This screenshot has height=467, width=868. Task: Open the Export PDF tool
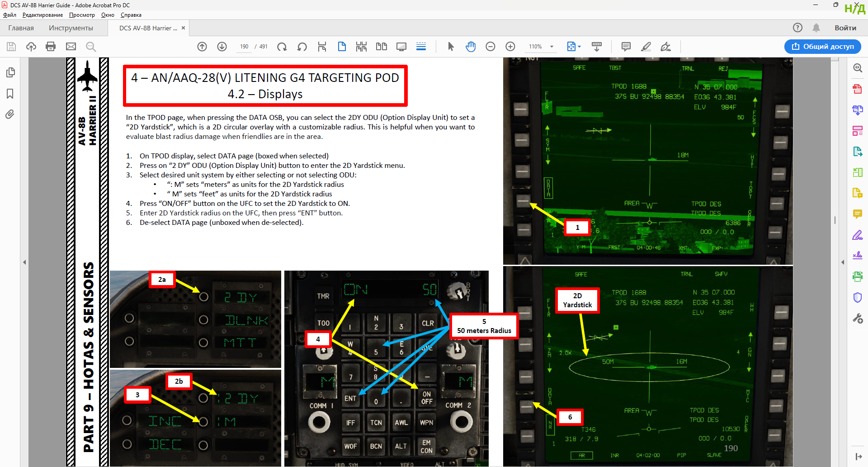(x=858, y=152)
